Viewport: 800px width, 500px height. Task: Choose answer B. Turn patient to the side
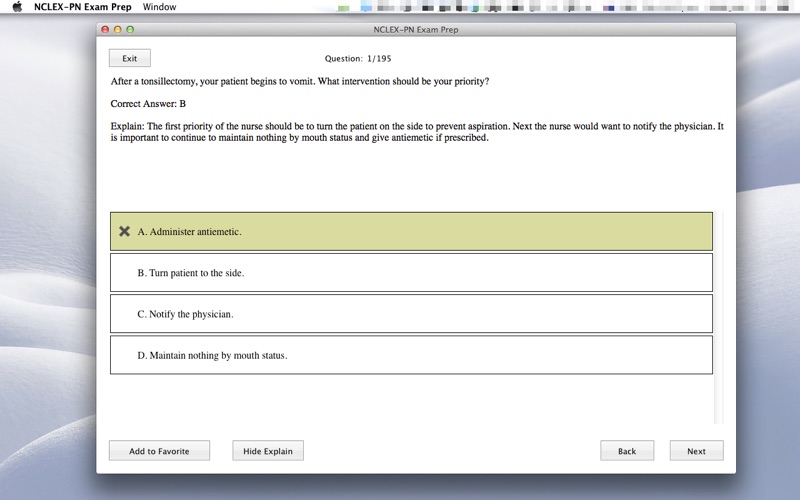pos(411,273)
